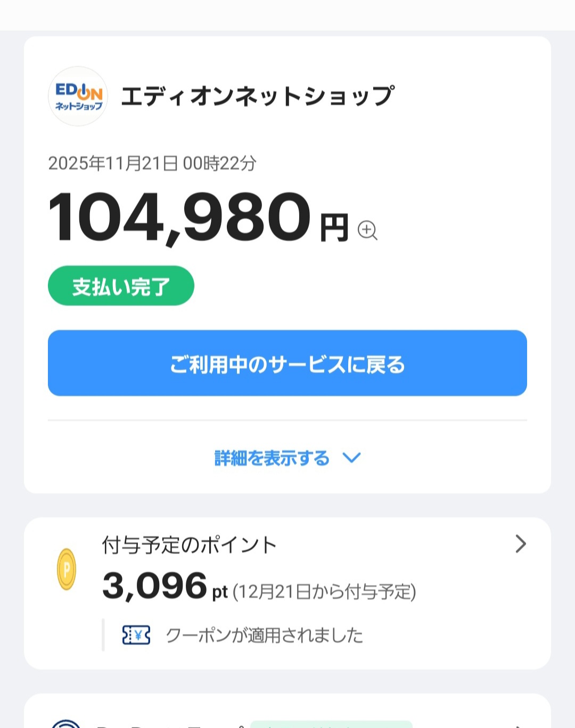Tap the 104,980 payment amount
575x728 pixels.
point(179,218)
